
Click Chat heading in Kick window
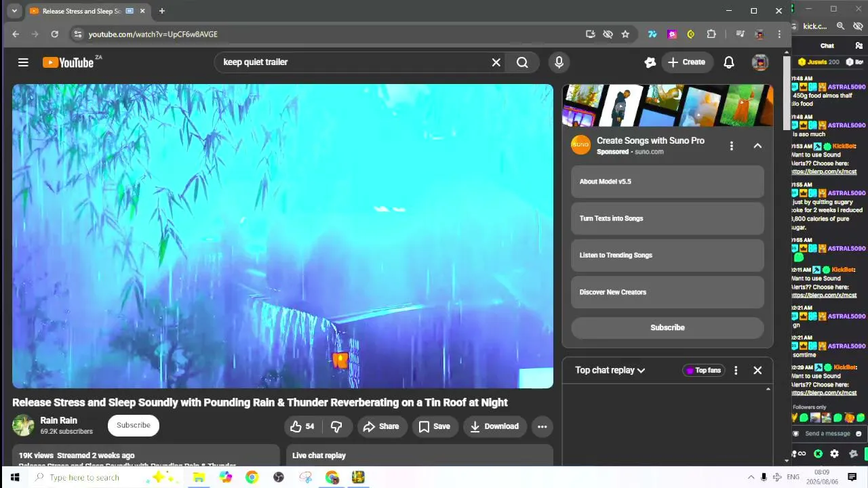click(x=827, y=46)
